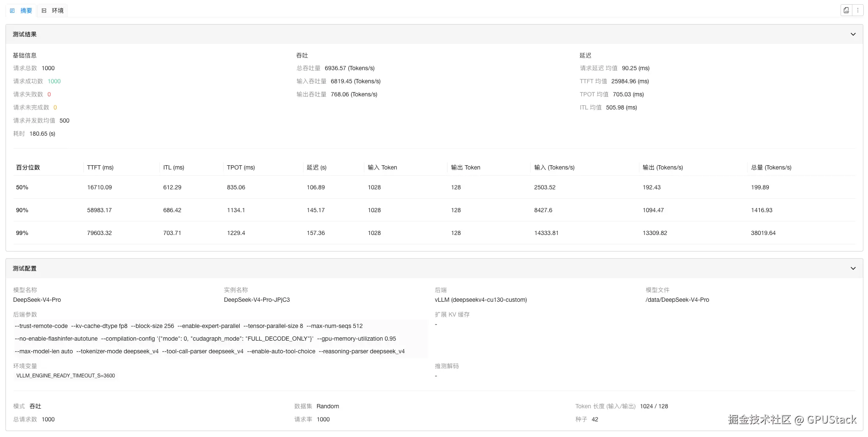Click the TTFT (ms) column header
This screenshot has width=868, height=437.
coord(100,167)
